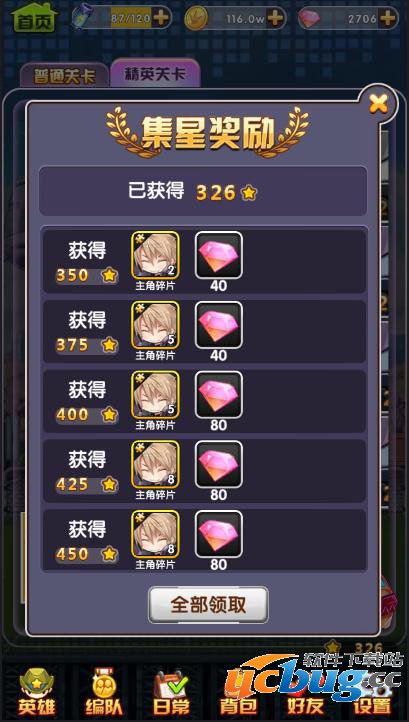The image size is (409, 722).
Task: Select the 精英关卡 tab
Action: pos(155,74)
